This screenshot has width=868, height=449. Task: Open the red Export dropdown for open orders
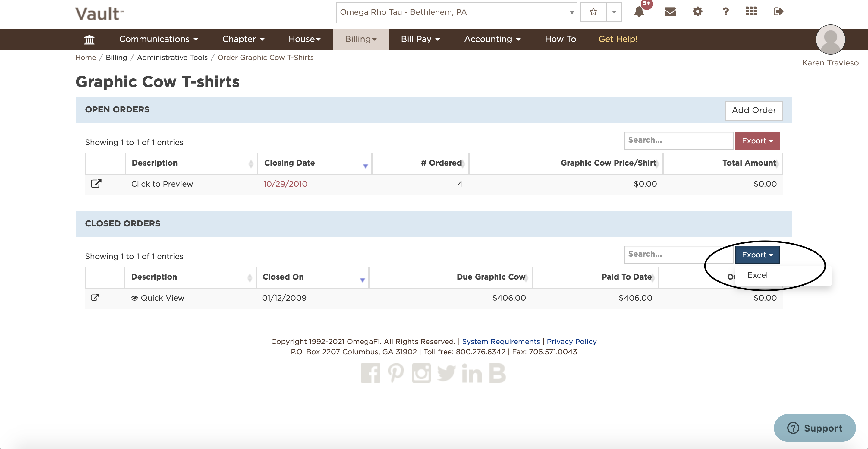tap(757, 141)
